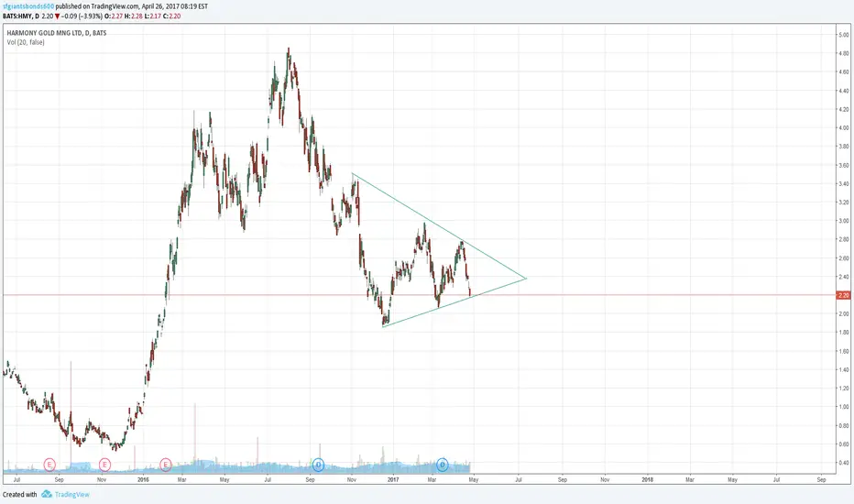The width and height of the screenshot is (854, 504).
Task: Click the earnings E marker before Mar 2016
Action: (166, 465)
